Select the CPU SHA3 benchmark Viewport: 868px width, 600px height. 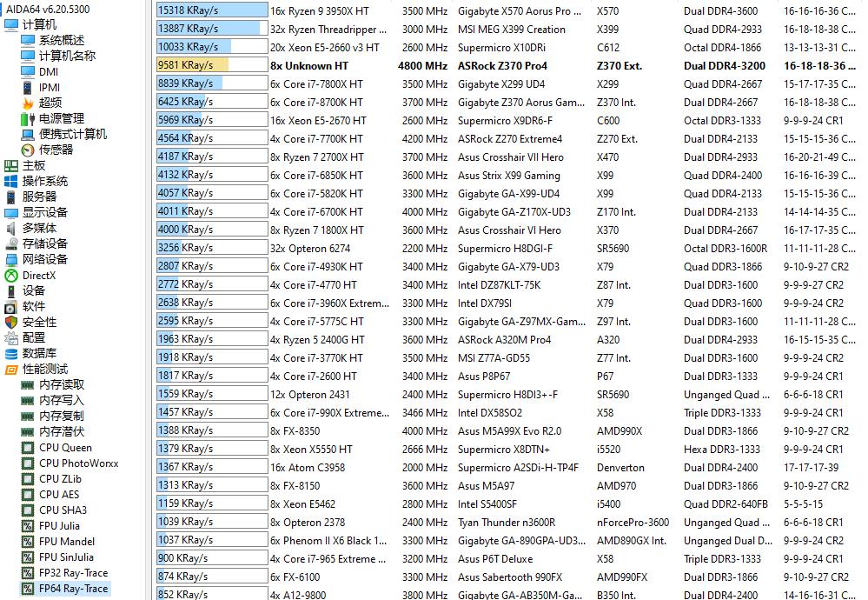[63, 510]
